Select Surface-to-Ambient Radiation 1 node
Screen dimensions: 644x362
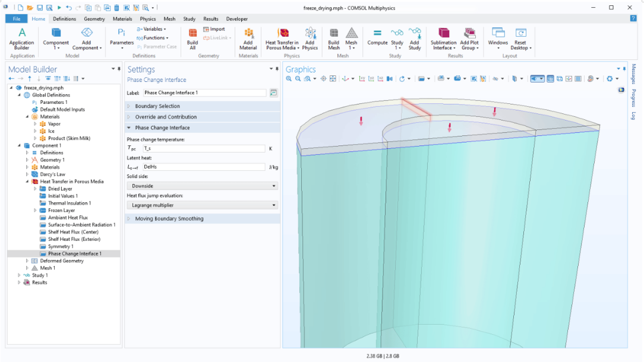tap(82, 225)
